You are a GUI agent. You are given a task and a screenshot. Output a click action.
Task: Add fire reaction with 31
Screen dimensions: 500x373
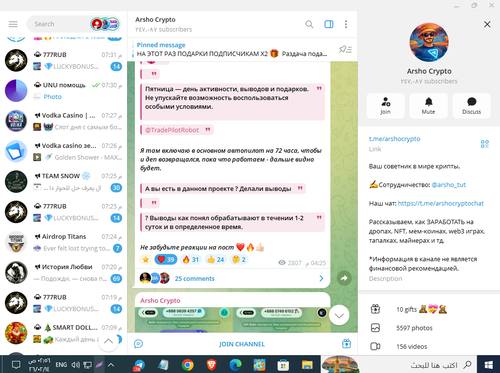coord(191,259)
